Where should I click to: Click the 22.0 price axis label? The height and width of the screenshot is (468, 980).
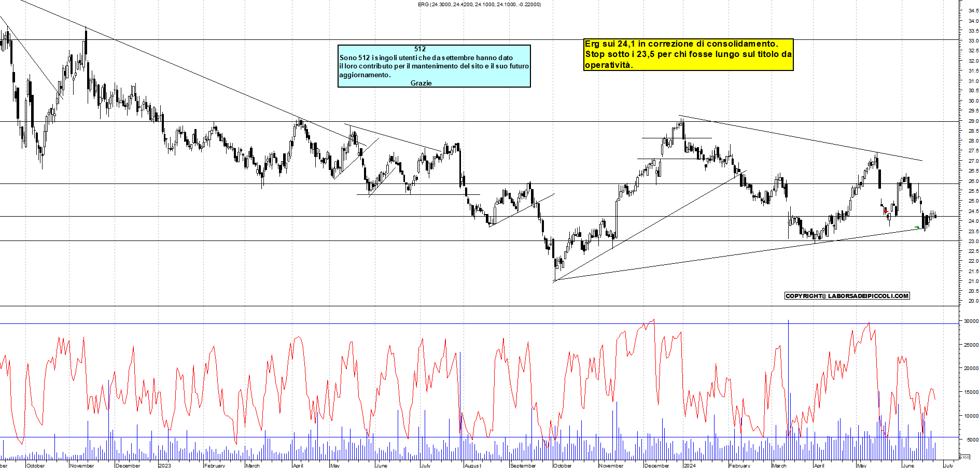973,261
